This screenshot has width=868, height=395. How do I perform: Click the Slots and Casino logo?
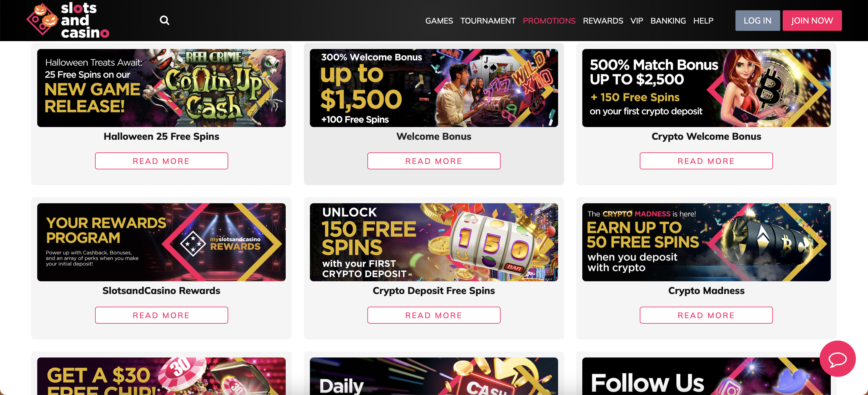click(x=68, y=20)
